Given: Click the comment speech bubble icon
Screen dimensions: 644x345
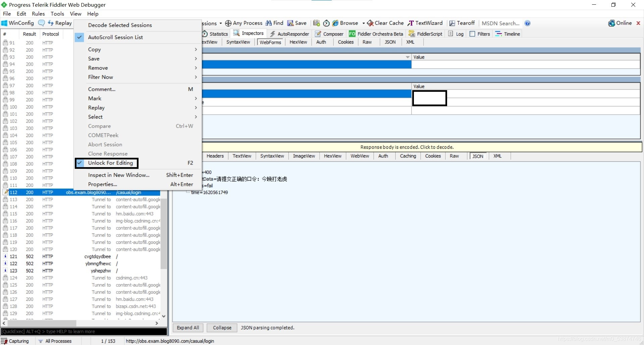Looking at the screenshot, I should tap(42, 23).
